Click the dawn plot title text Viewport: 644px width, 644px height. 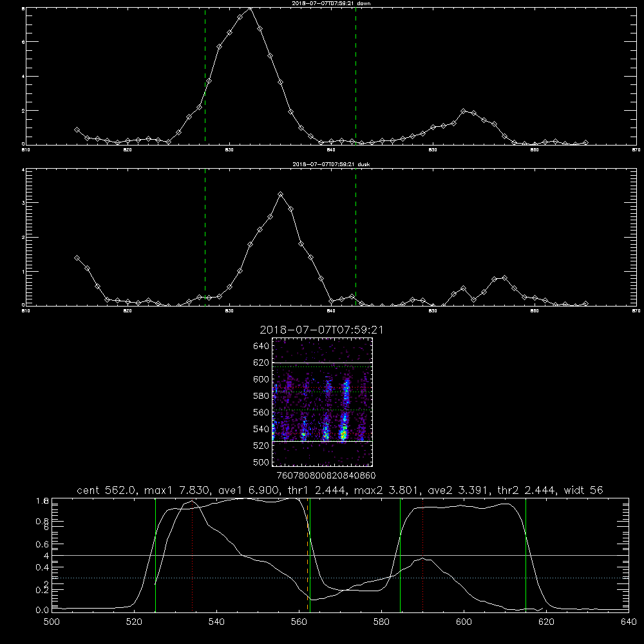(x=331, y=3)
